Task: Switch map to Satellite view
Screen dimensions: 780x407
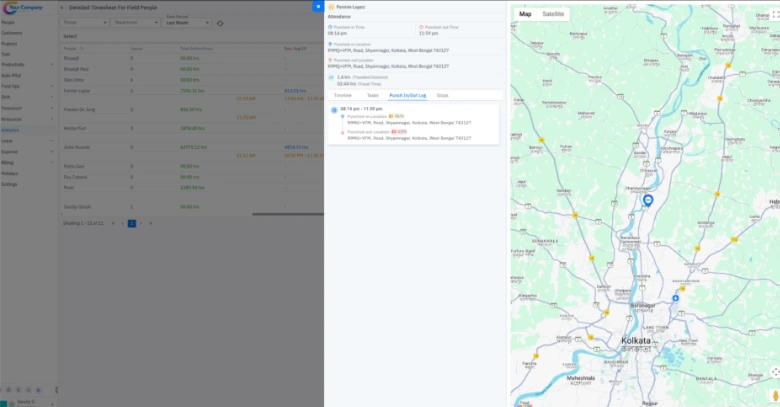Action: pos(552,14)
